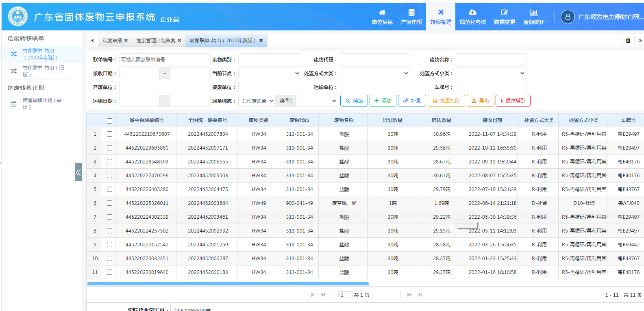Open 单位信息 home icon in header
The image size is (644, 311).
click(382, 13)
